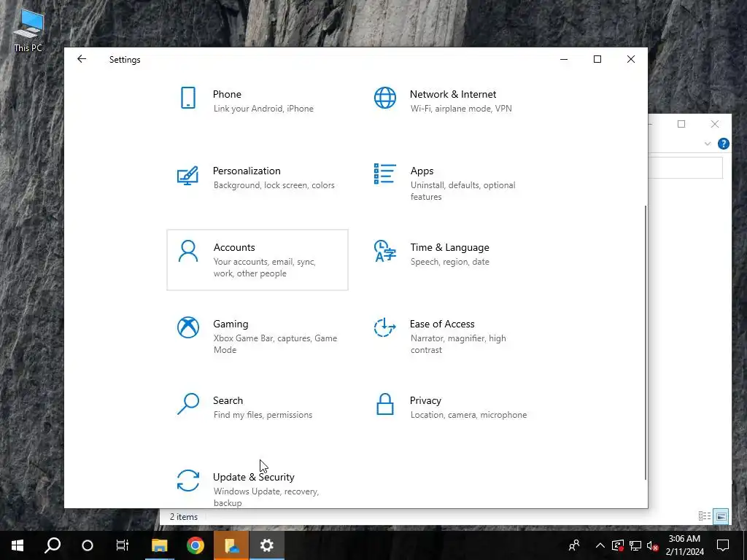
Task: Click 'Speech, region, date' description
Action: (x=449, y=262)
